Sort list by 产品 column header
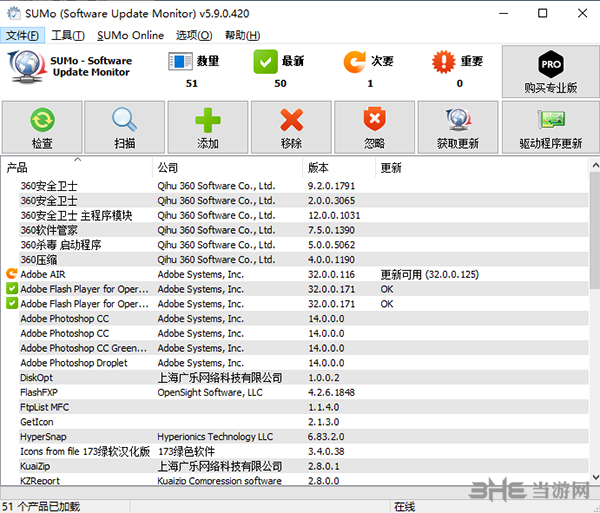600x513 pixels. point(76,168)
